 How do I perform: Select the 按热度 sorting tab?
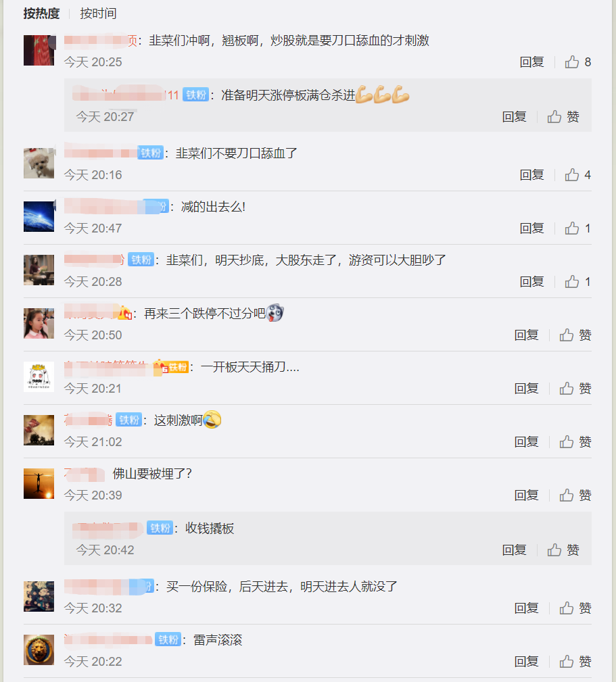pyautogui.click(x=41, y=14)
